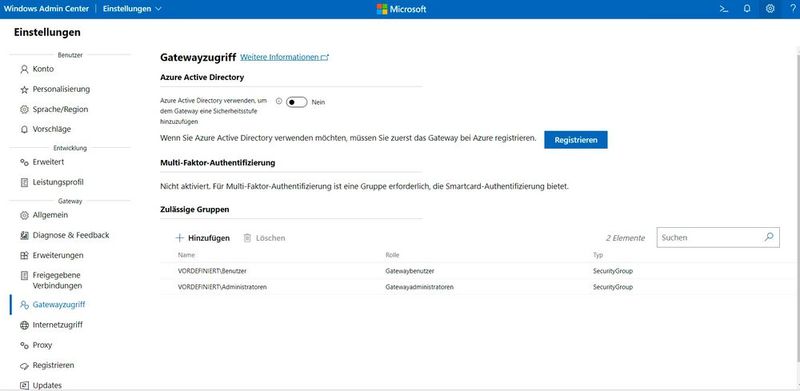The width and height of the screenshot is (800, 391).
Task: Select Updates label in the sidebar
Action: [x=47, y=385]
